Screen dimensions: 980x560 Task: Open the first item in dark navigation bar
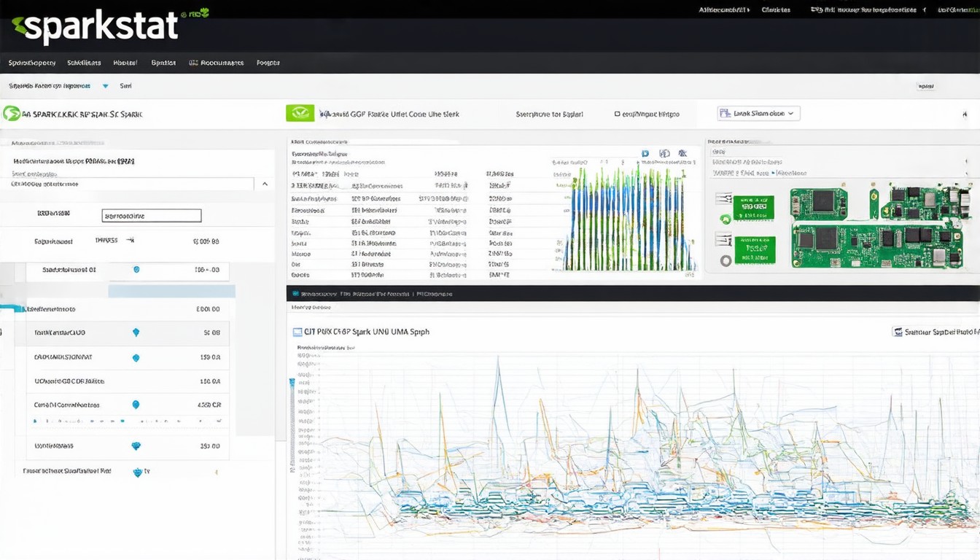(x=31, y=63)
